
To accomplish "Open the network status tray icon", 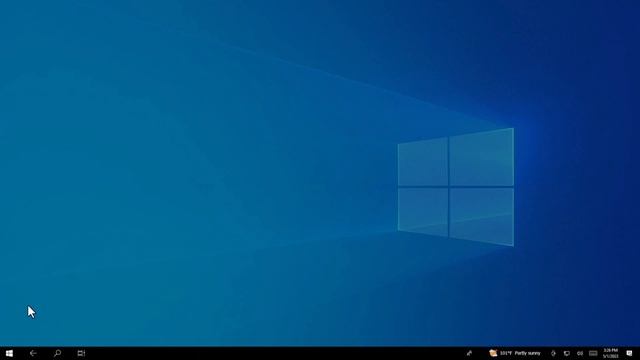I will coord(567,353).
